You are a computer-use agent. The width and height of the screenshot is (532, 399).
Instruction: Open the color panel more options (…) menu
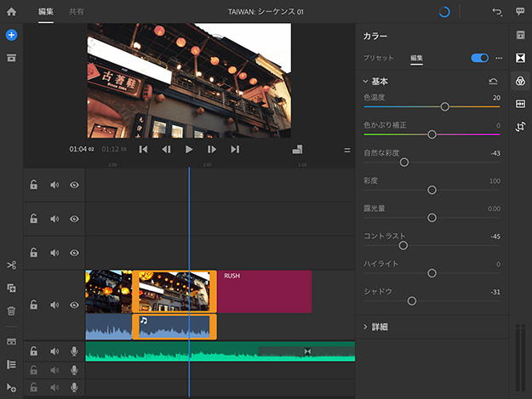[499, 58]
